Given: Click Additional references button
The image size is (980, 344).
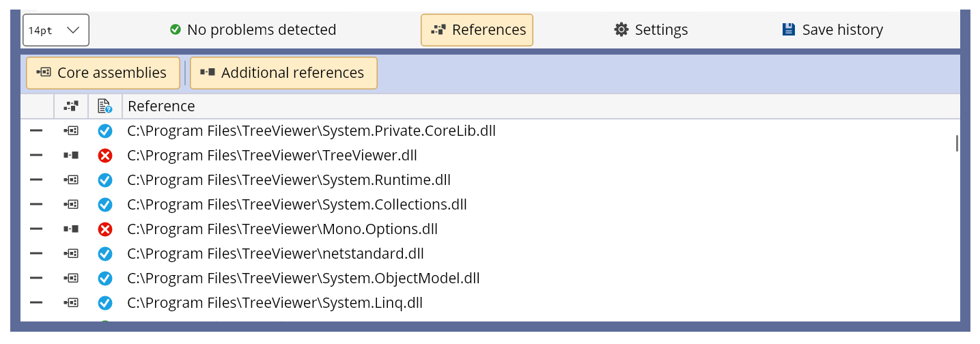Looking at the screenshot, I should pyautogui.click(x=283, y=73).
